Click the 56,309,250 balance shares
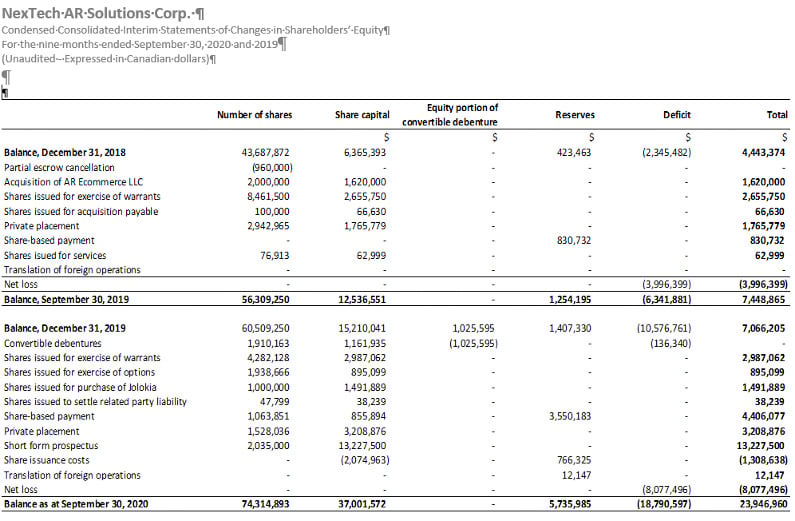The width and height of the screenshot is (795, 521). click(265, 300)
